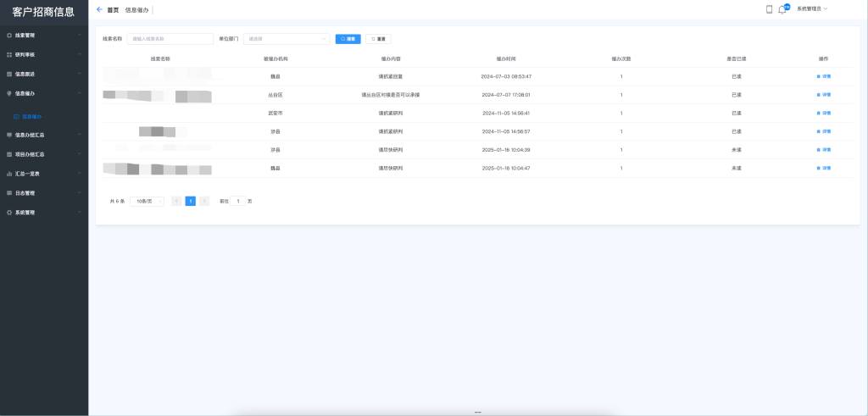The width and height of the screenshot is (868, 416).
Task: Click the 汇总一览表 bar chart icon
Action: point(9,174)
